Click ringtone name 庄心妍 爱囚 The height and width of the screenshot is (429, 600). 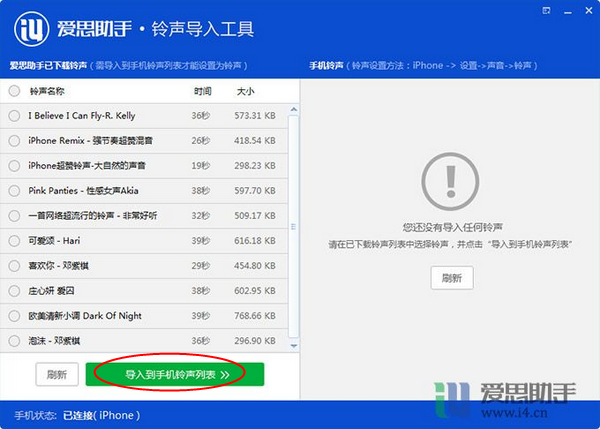51,291
